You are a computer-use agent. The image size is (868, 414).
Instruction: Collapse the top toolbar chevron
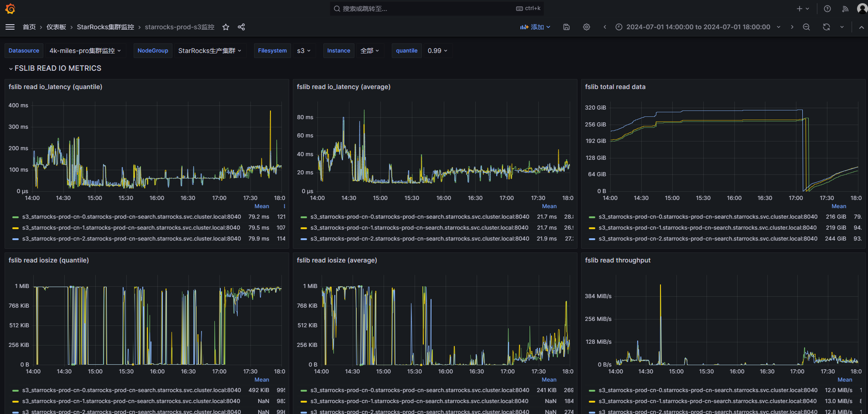pos(861,27)
